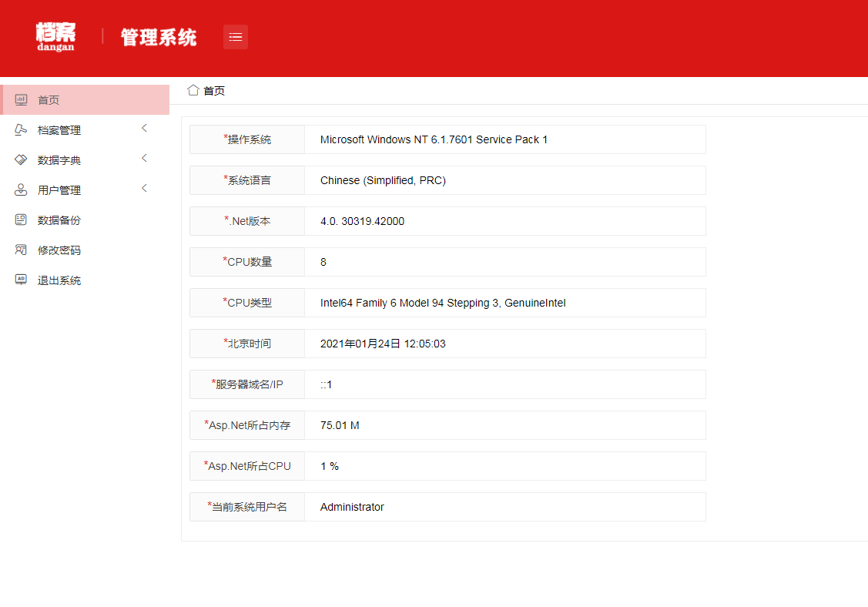Expand the 用户管理 submenu chevron
Viewport: 868px width, 607px height.
pyautogui.click(x=144, y=189)
